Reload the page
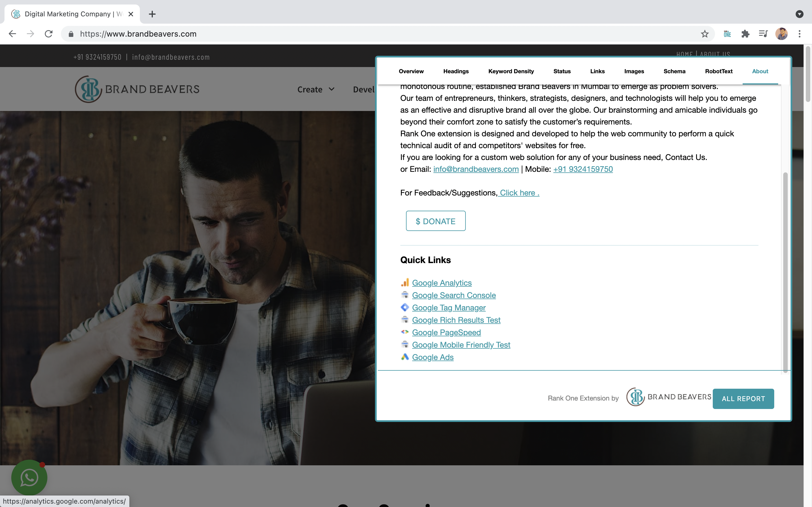The image size is (812, 507). coord(48,34)
